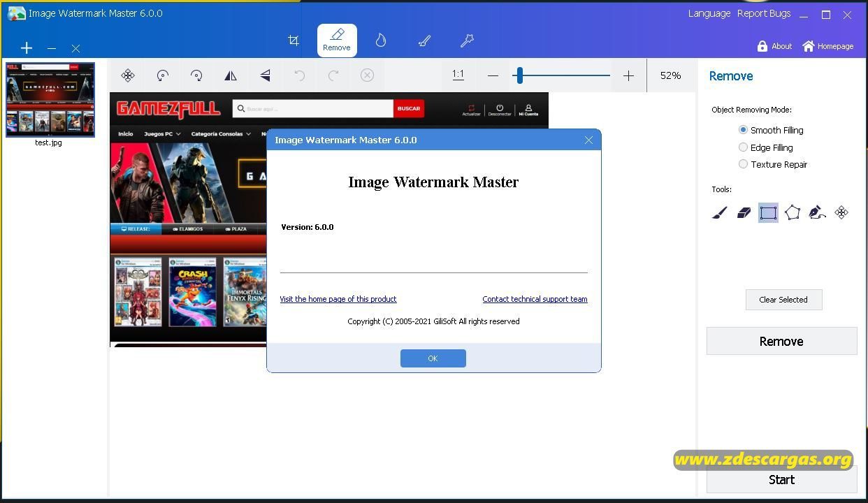Select the Crop tool in top toolbar
Screen dimensions: 868x503
(x=294, y=41)
